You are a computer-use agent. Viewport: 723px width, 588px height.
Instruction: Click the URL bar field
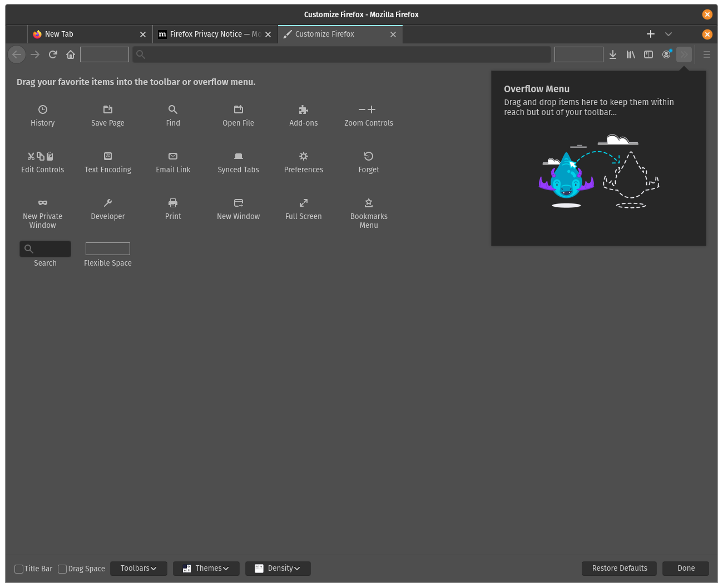pos(341,54)
